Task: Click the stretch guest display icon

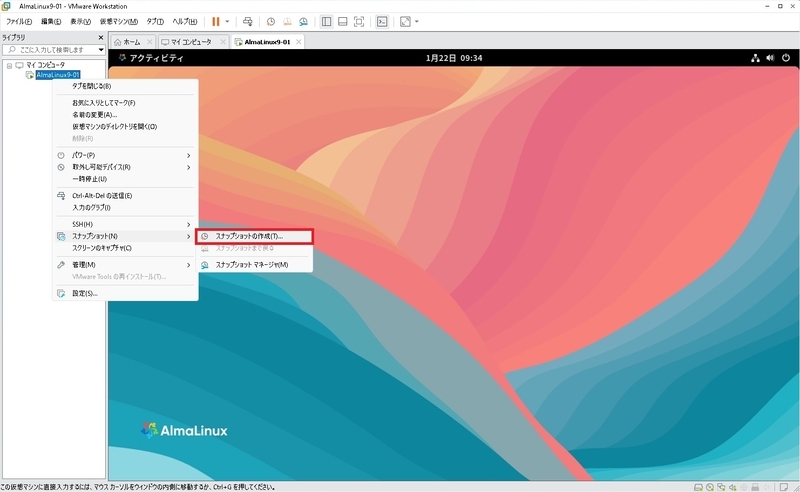Action: click(405, 21)
